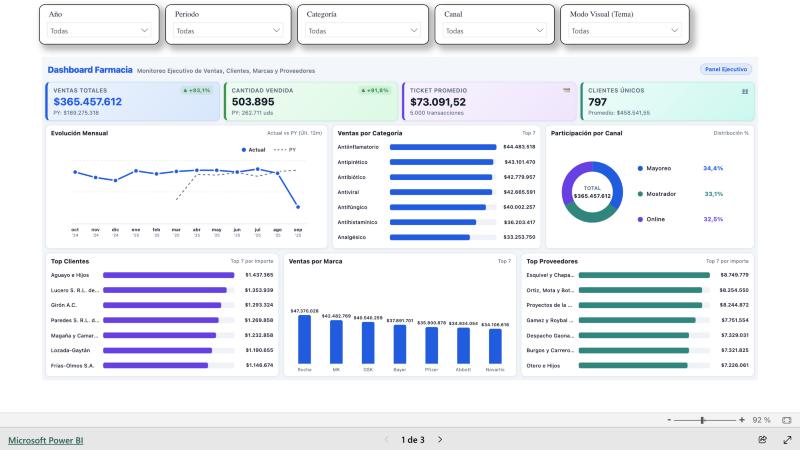Select the Otero e Hijos supplier bar
The image size is (800, 450).
click(633, 365)
